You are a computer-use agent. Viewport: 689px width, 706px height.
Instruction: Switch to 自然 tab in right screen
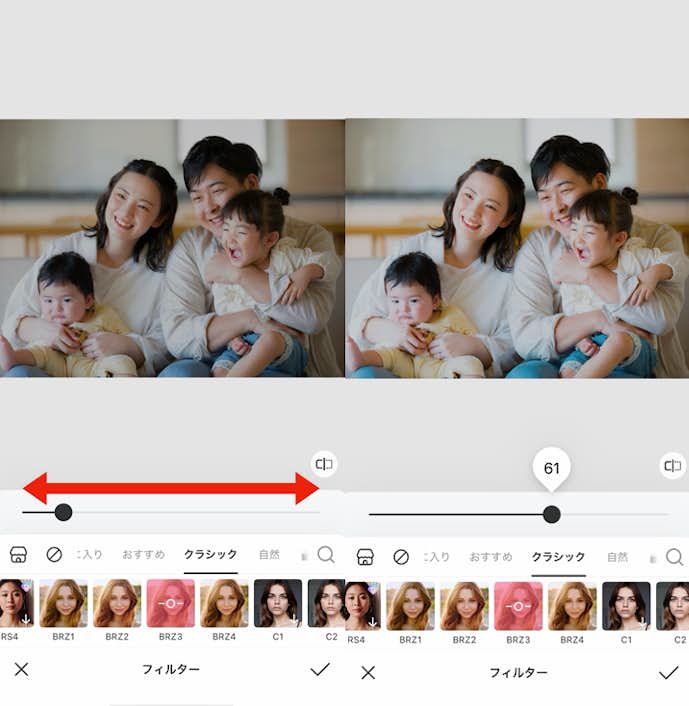click(x=617, y=557)
